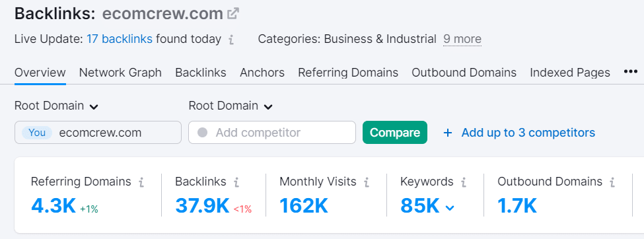644x239 pixels.
Task: Click Add up to 3 competitors
Action: (x=520, y=133)
